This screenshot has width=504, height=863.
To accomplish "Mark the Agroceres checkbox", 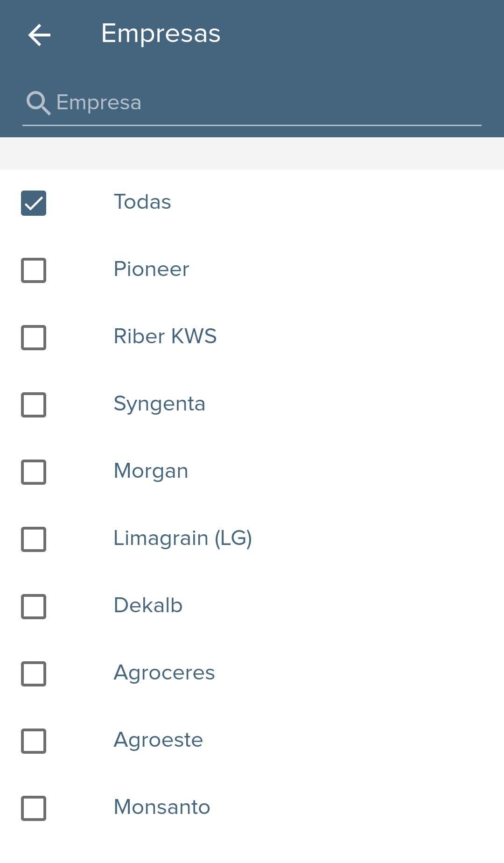I will [34, 674].
